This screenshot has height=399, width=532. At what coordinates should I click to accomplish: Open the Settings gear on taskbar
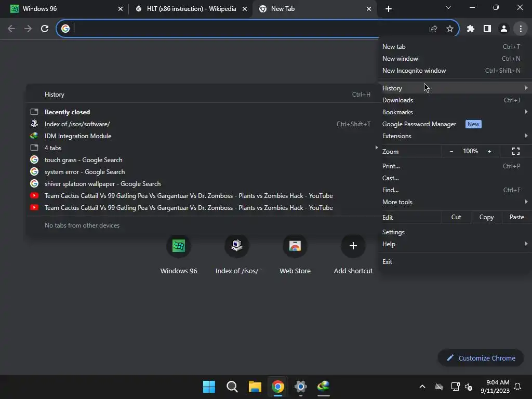pos(301,387)
